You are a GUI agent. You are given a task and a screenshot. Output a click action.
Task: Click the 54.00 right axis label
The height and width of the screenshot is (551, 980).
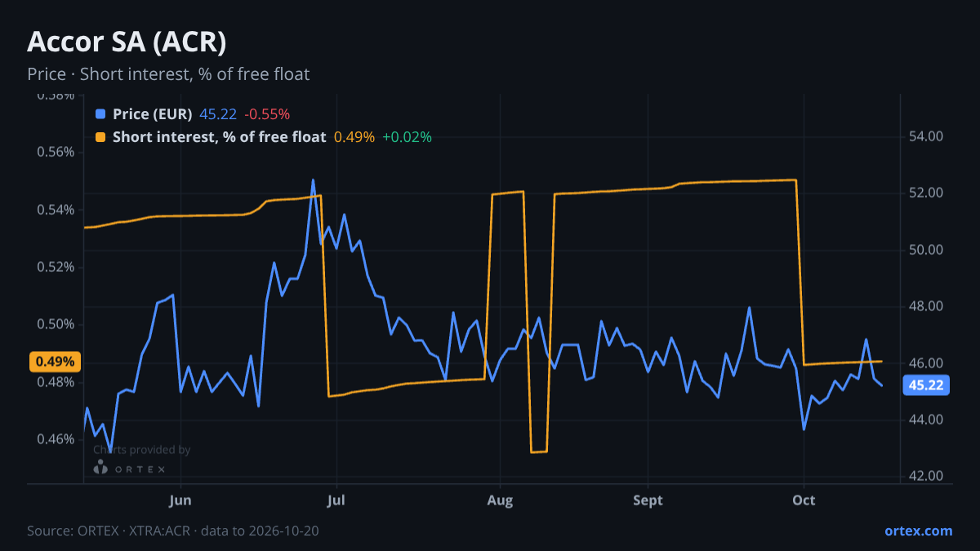click(926, 136)
